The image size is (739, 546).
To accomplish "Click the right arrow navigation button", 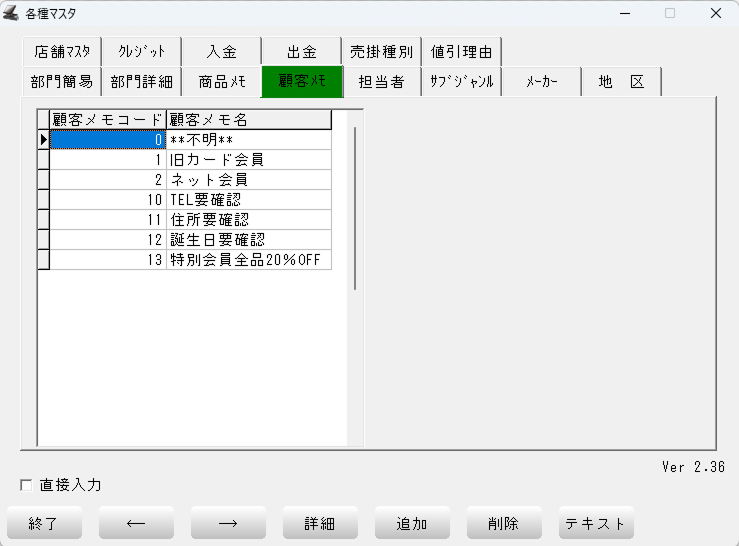I will tap(228, 523).
